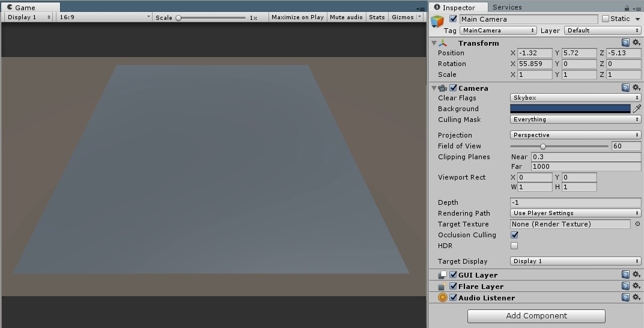This screenshot has height=328, width=644.
Task: Click the Flare Layer component icon
Action: point(442,286)
